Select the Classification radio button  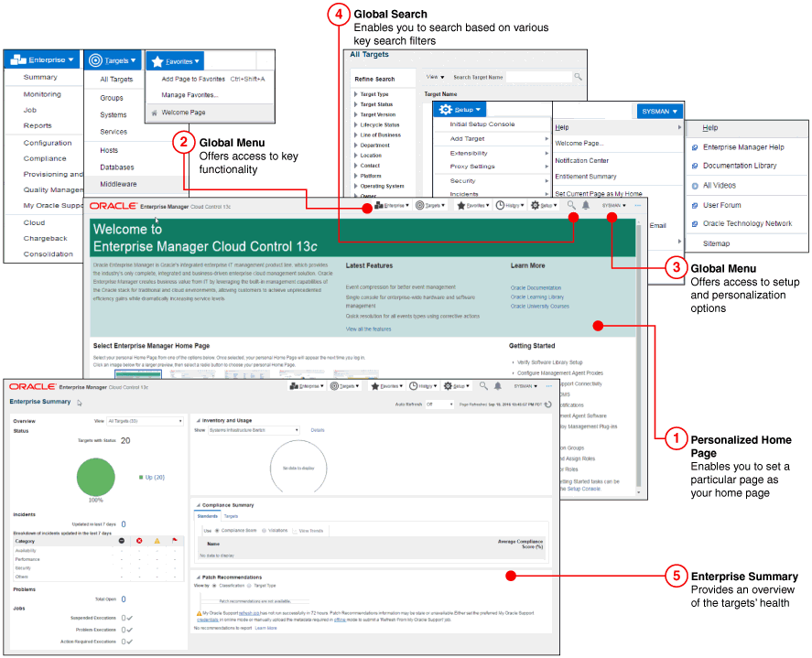pos(214,586)
